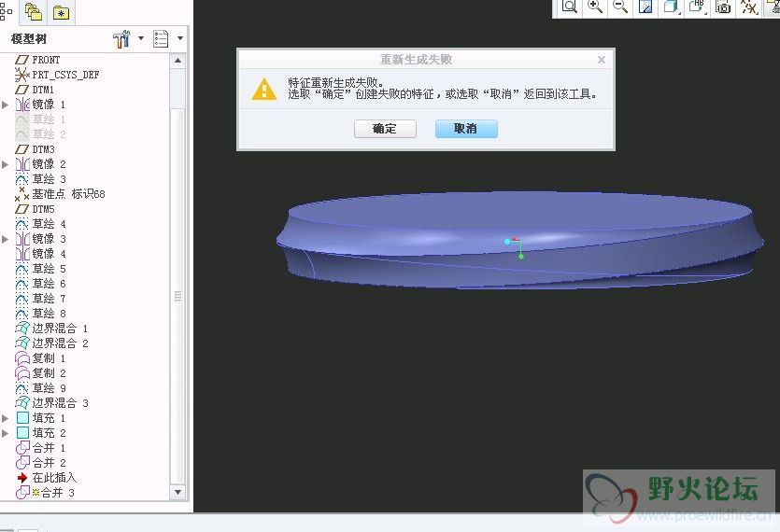Select the 复制 2 copy feature icon
The width and height of the screenshot is (780, 532).
coord(22,373)
